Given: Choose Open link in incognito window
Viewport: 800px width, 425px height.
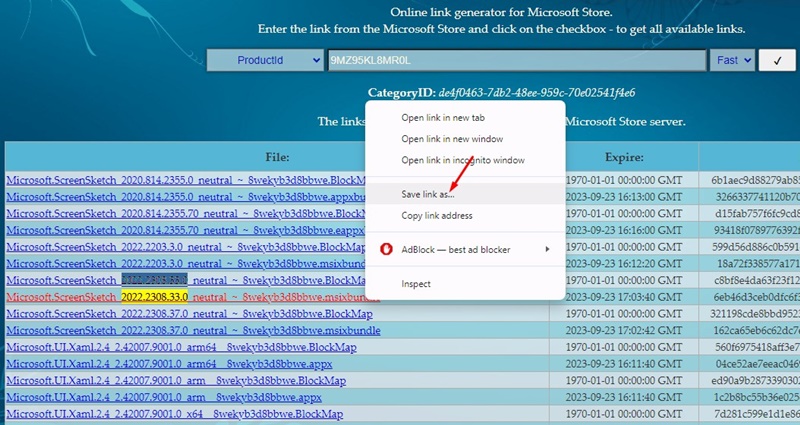Looking at the screenshot, I should pos(465,160).
